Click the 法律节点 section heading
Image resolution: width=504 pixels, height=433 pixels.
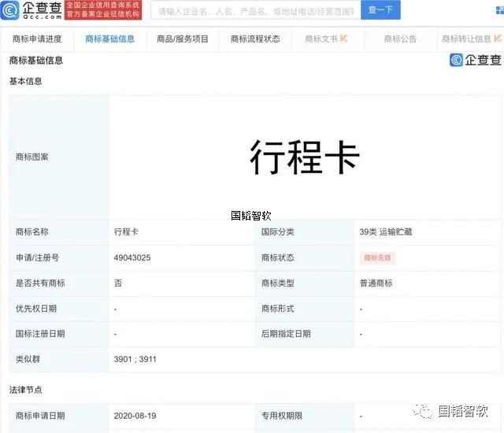26,390
